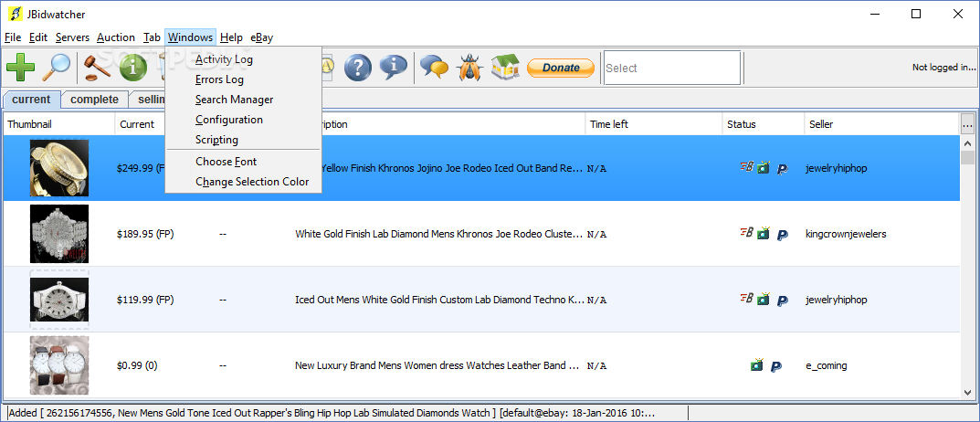Click camera icon in e_coming row

tap(757, 364)
